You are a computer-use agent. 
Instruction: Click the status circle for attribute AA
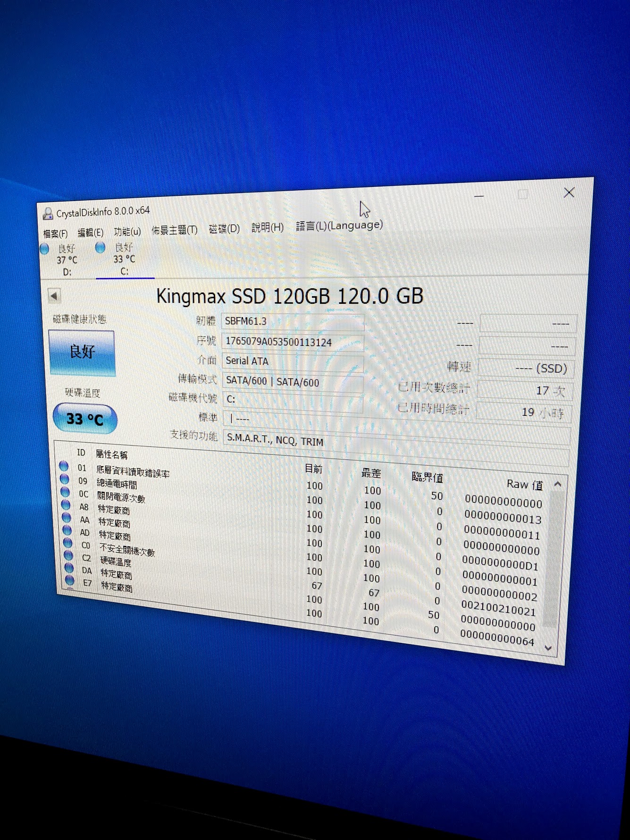(67, 518)
